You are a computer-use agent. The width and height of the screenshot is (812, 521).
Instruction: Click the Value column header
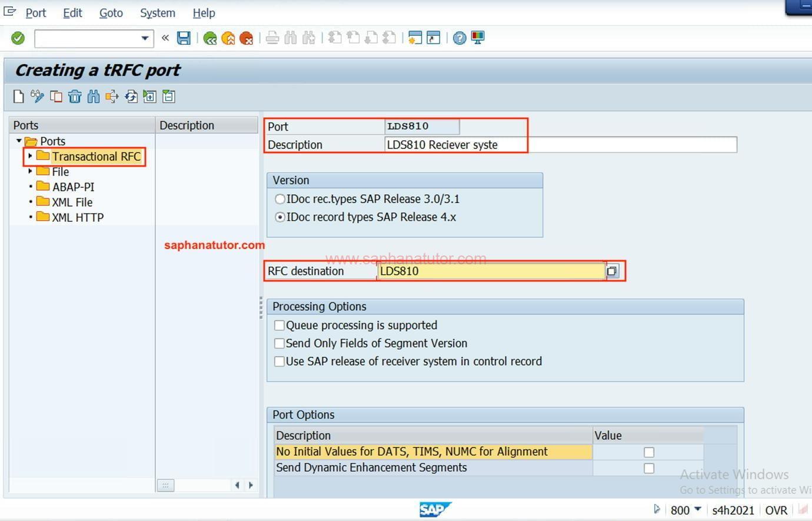coord(648,436)
